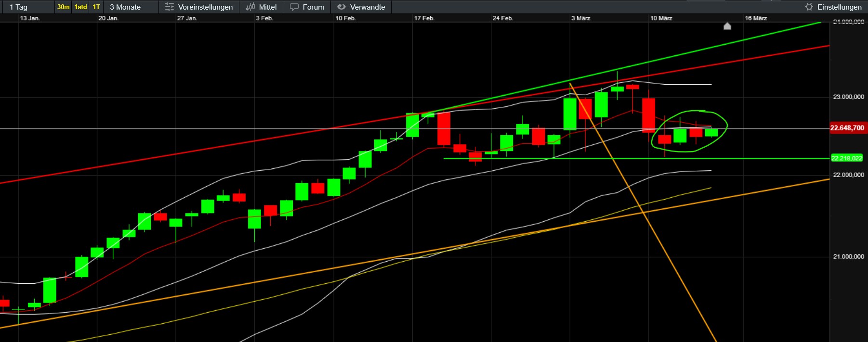Click the 22.000,000 price axis label
Image resolution: width=868 pixels, height=342 pixels.
[x=848, y=175]
